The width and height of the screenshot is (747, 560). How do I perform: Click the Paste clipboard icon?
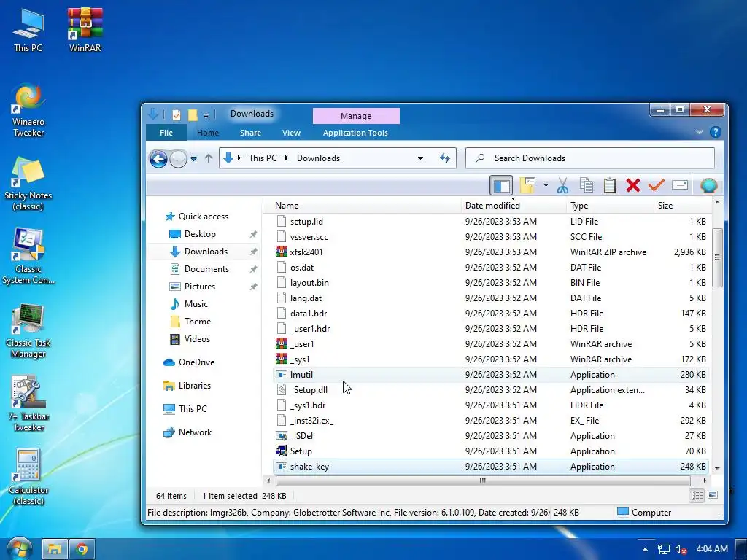[610, 185]
